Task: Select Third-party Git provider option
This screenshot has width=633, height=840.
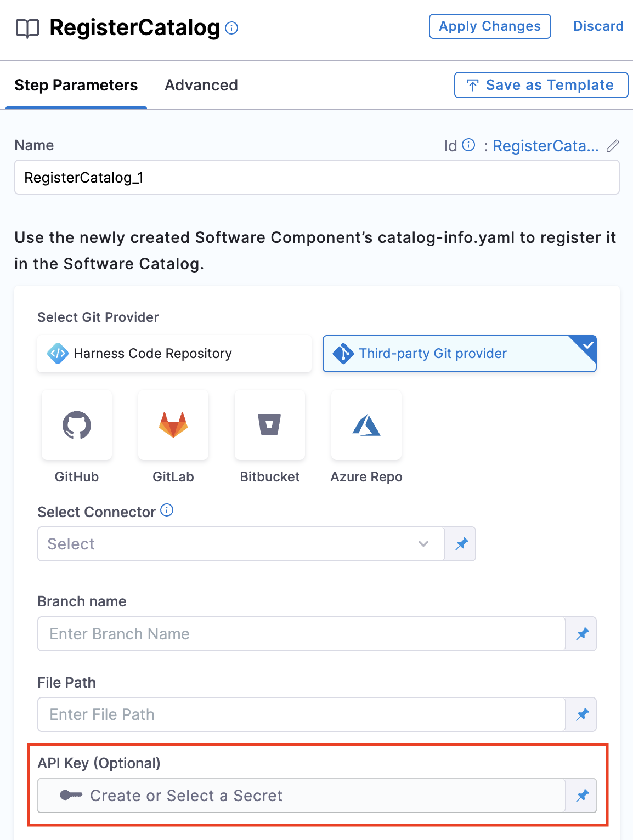Action: (x=459, y=354)
